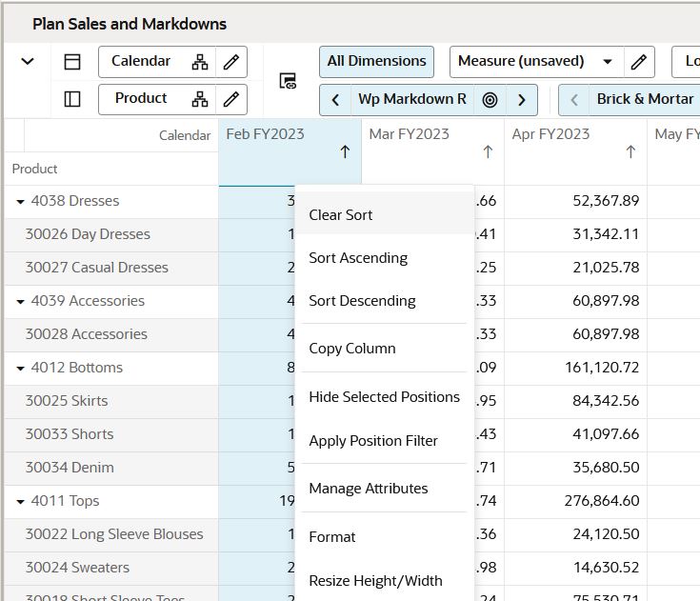Collapse the 4012 Bottoms group
Viewport: 700px width, 601px height.
tap(20, 369)
